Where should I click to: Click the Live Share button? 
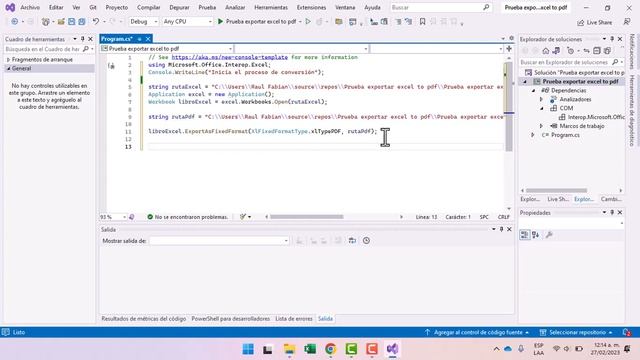594,22
